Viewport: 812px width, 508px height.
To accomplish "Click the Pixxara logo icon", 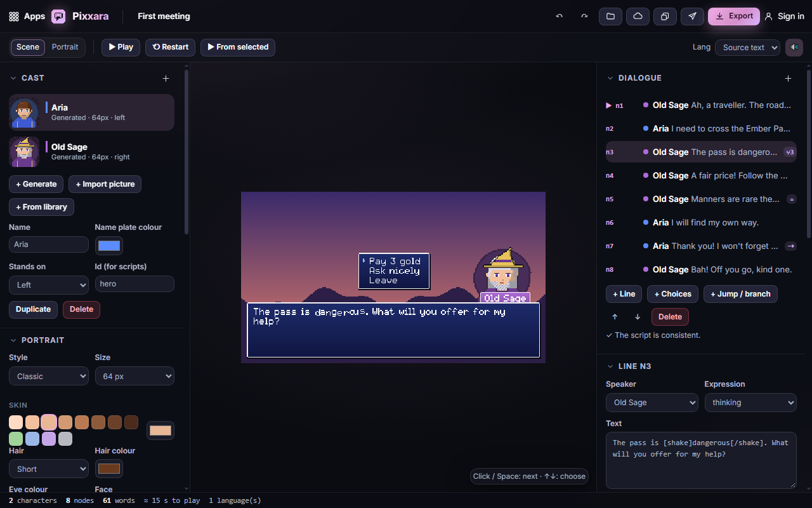I will tap(58, 17).
